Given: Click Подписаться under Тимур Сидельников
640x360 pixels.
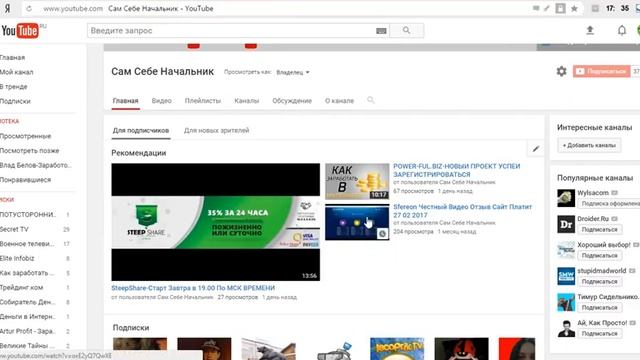Looking at the screenshot, I should [600, 308].
